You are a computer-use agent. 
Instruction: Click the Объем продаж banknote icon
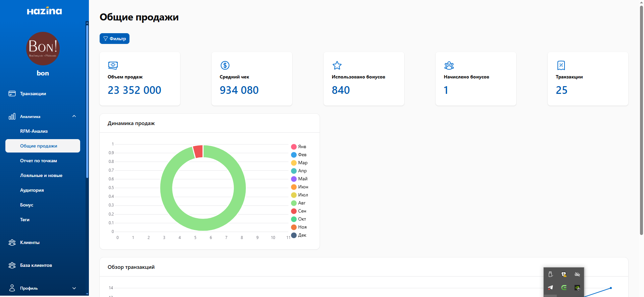(113, 65)
